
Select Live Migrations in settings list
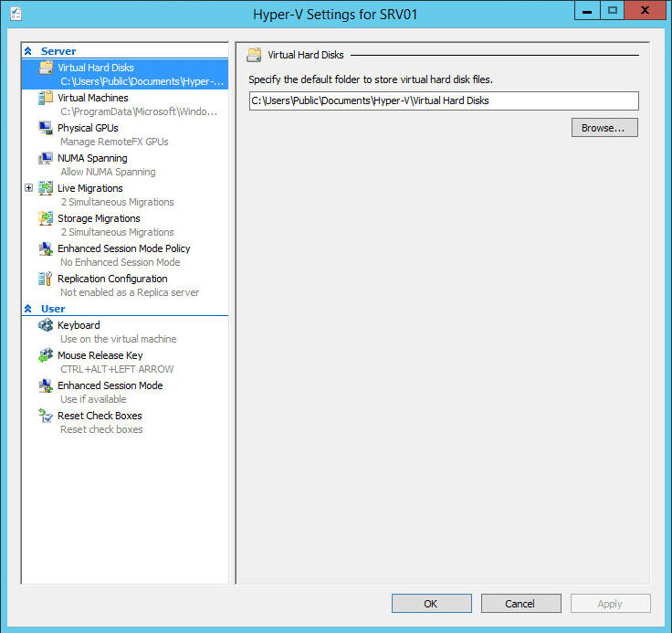tap(89, 188)
